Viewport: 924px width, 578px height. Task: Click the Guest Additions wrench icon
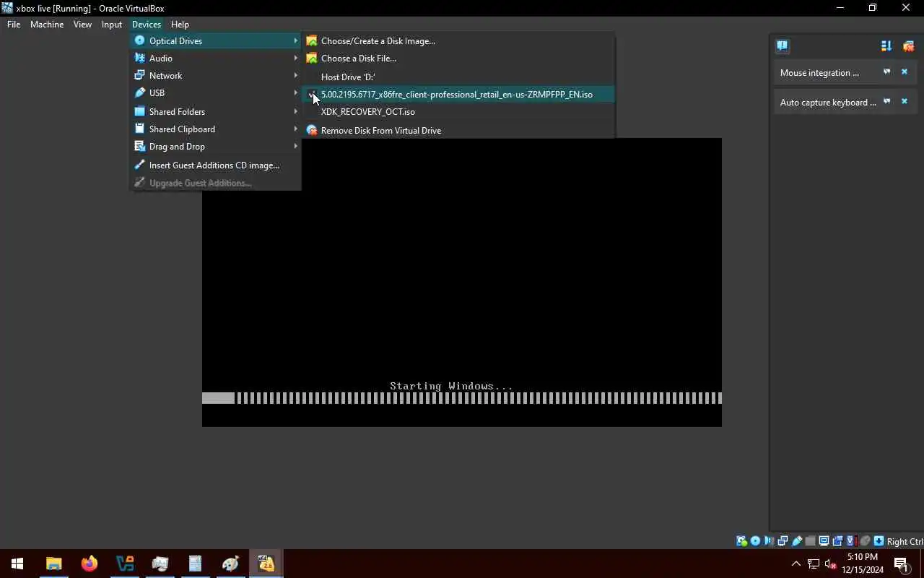tap(140, 165)
